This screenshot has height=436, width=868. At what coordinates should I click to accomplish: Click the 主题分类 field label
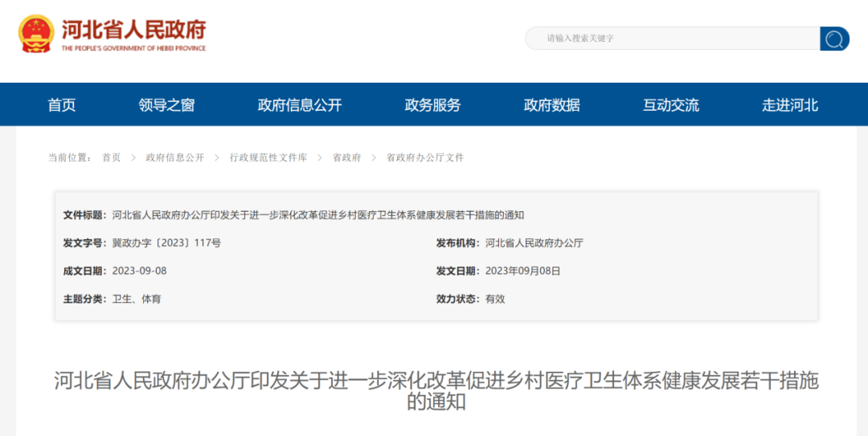(x=85, y=299)
